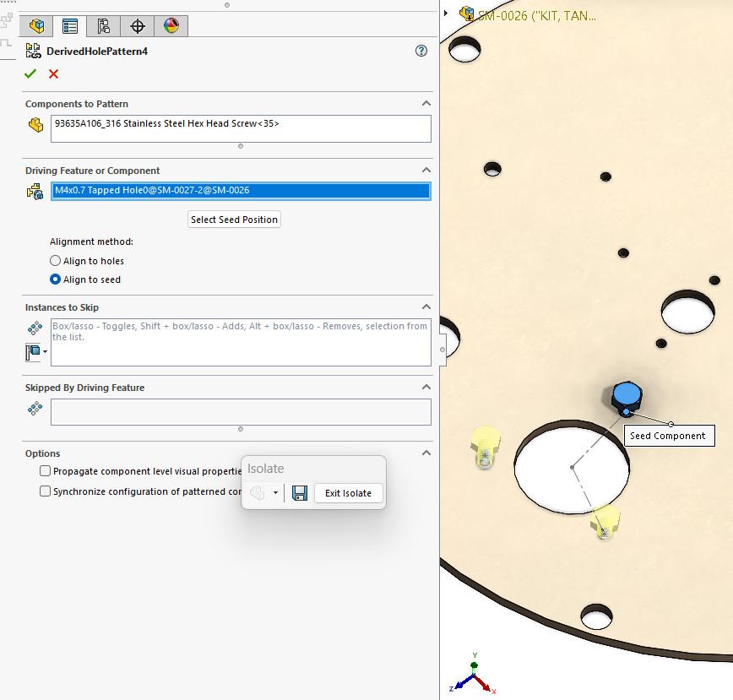Click the Driving Feature selection field
Image resolution: width=733 pixels, height=700 pixels.
(241, 191)
